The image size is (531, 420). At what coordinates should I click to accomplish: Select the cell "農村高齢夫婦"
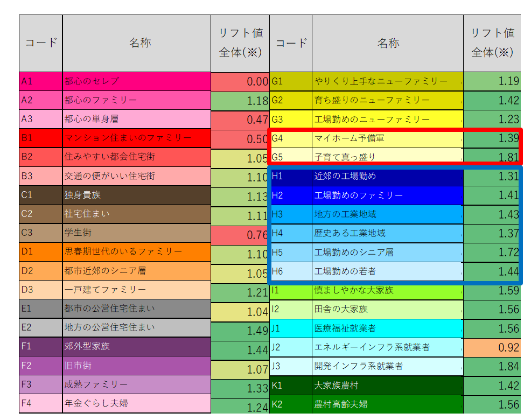click(x=387, y=404)
